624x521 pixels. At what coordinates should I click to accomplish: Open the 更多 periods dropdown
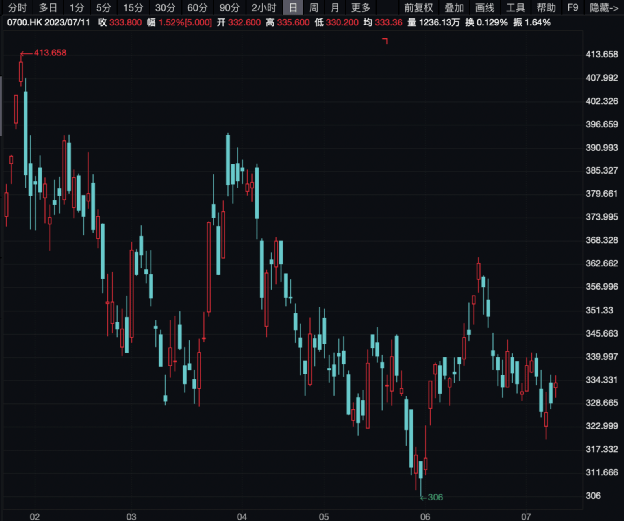click(361, 7)
